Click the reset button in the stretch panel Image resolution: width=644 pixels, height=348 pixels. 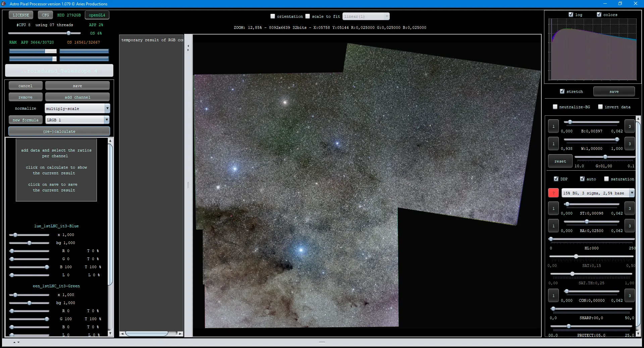click(x=560, y=161)
